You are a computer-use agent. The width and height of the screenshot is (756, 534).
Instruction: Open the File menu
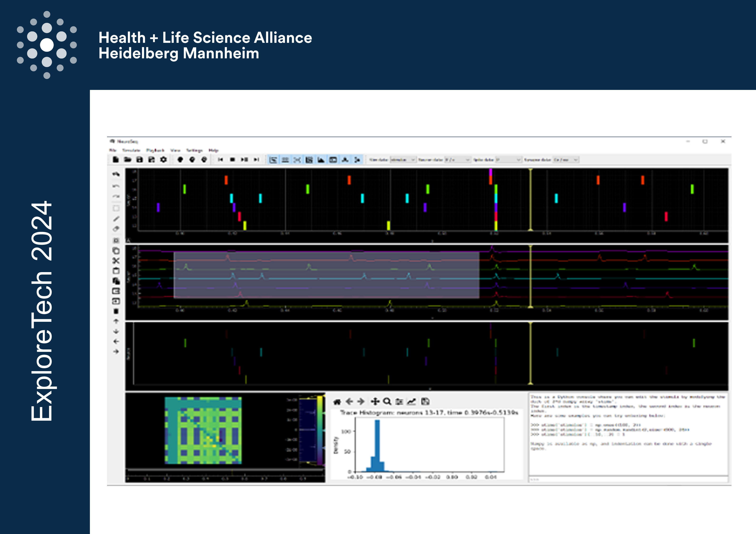[x=113, y=150]
